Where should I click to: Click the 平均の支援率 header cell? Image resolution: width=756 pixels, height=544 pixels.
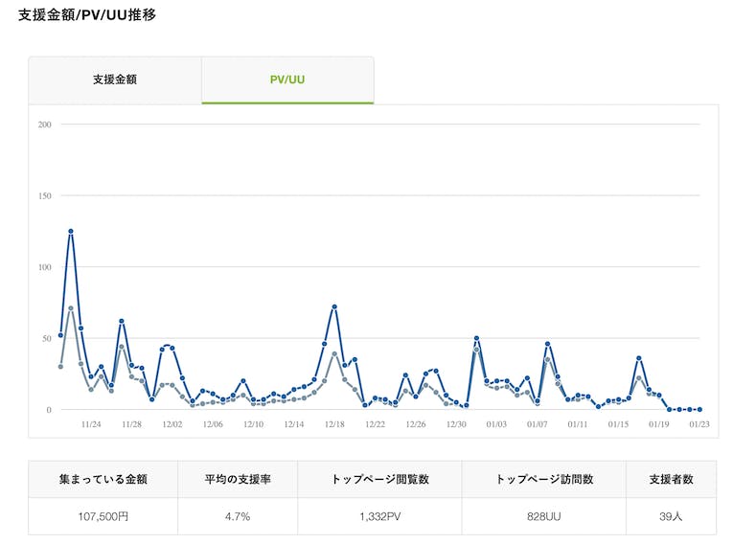click(x=238, y=479)
